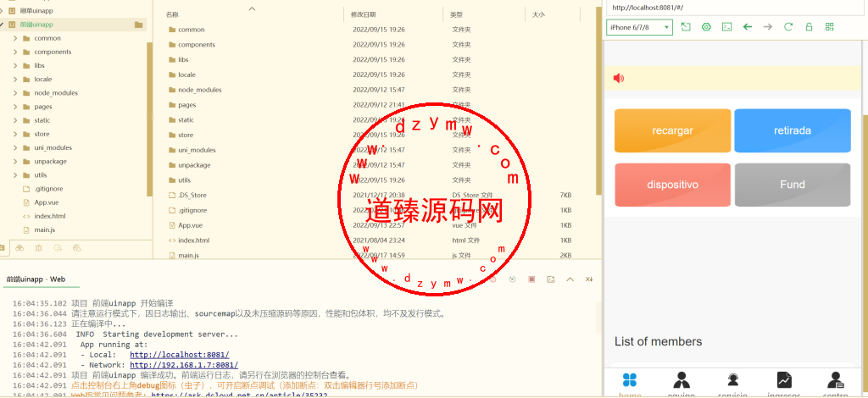Click the grey Fund button

[x=793, y=185]
